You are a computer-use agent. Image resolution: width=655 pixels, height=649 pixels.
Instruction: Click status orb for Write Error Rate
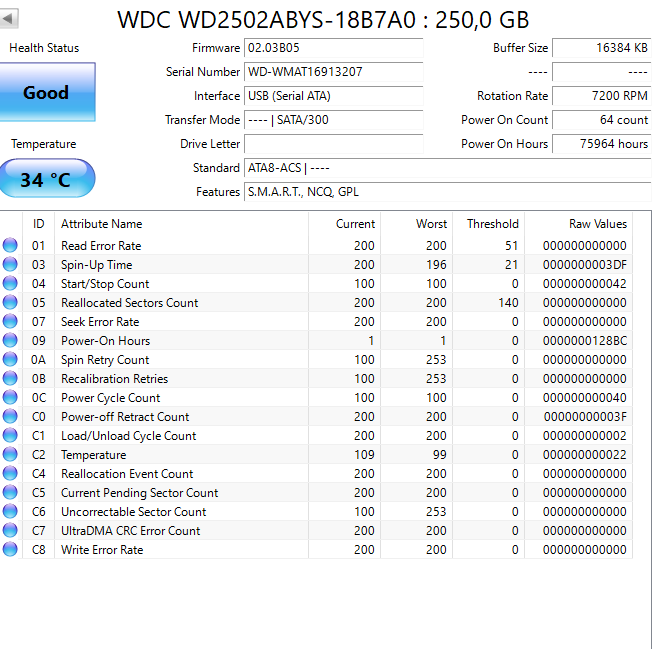click(10, 549)
